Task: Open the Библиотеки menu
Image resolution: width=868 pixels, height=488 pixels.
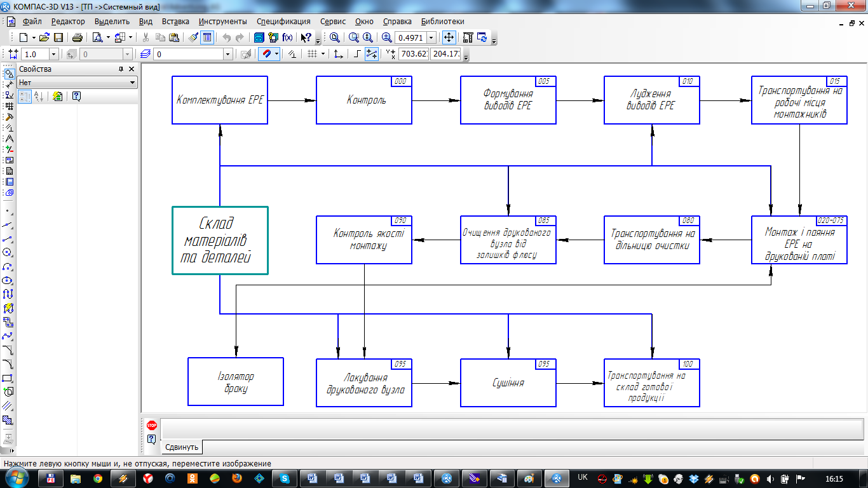Action: pos(442,21)
